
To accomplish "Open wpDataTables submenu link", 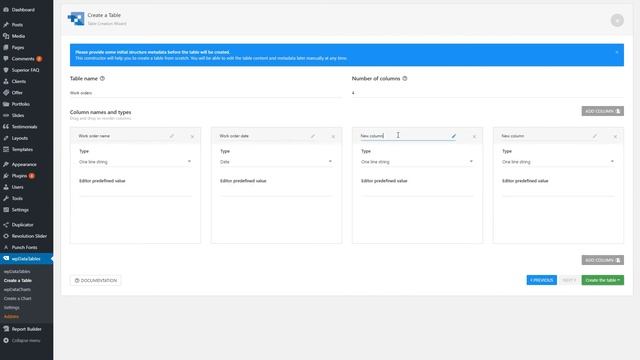I will [x=17, y=271].
